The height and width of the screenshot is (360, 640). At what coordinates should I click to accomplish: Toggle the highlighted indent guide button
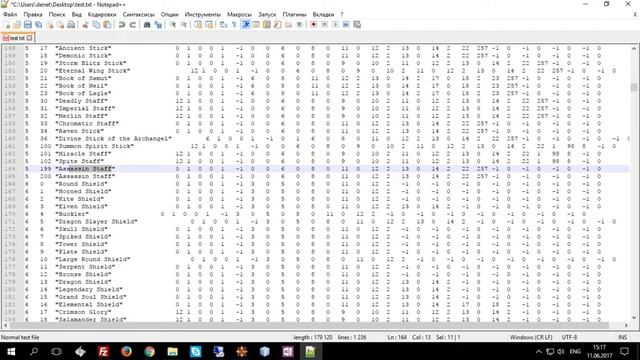(x=246, y=25)
